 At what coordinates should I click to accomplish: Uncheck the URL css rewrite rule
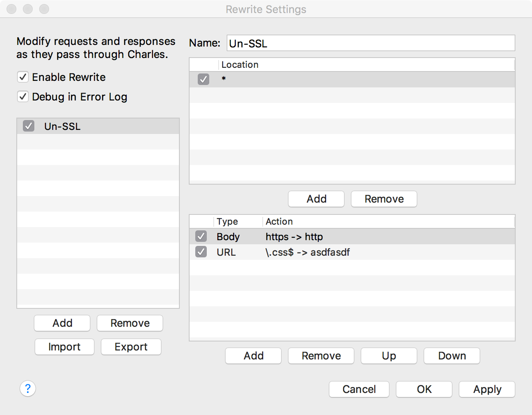click(x=201, y=252)
